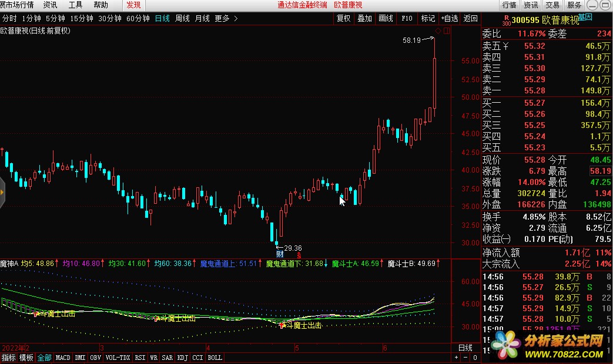This screenshot has width=613, height=364.
Task: Open the right-side 资讯 button
Action: pyautogui.click(x=531, y=5)
